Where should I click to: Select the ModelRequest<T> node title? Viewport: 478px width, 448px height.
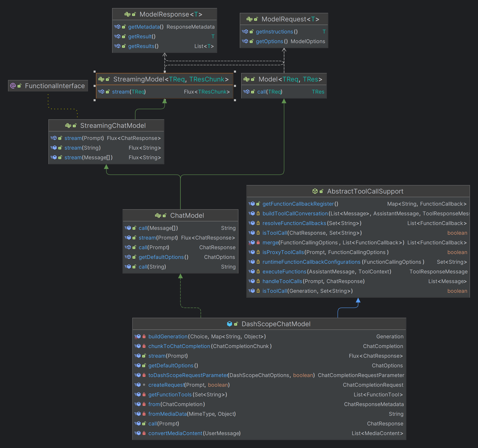click(290, 19)
